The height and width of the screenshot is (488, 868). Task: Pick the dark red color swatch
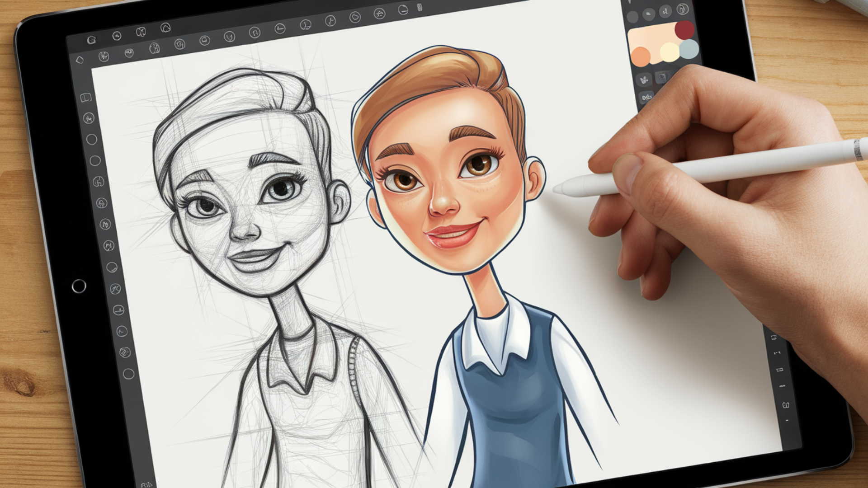[684, 30]
